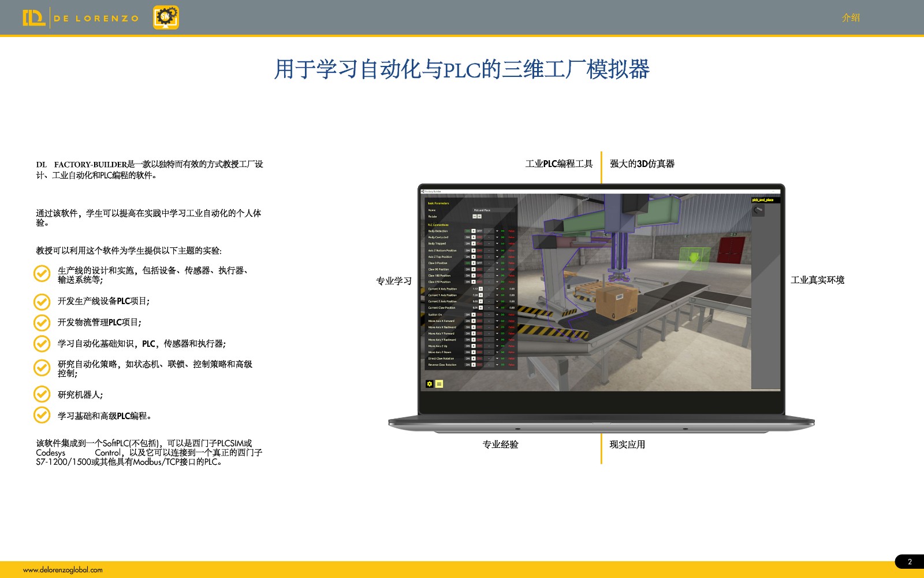Click the 强大的3D仿真器 label
Screen dimensions: 924x578
[642, 164]
